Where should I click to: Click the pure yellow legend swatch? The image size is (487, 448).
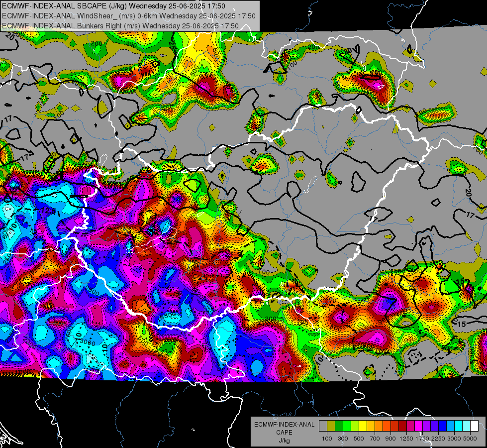click(363, 426)
